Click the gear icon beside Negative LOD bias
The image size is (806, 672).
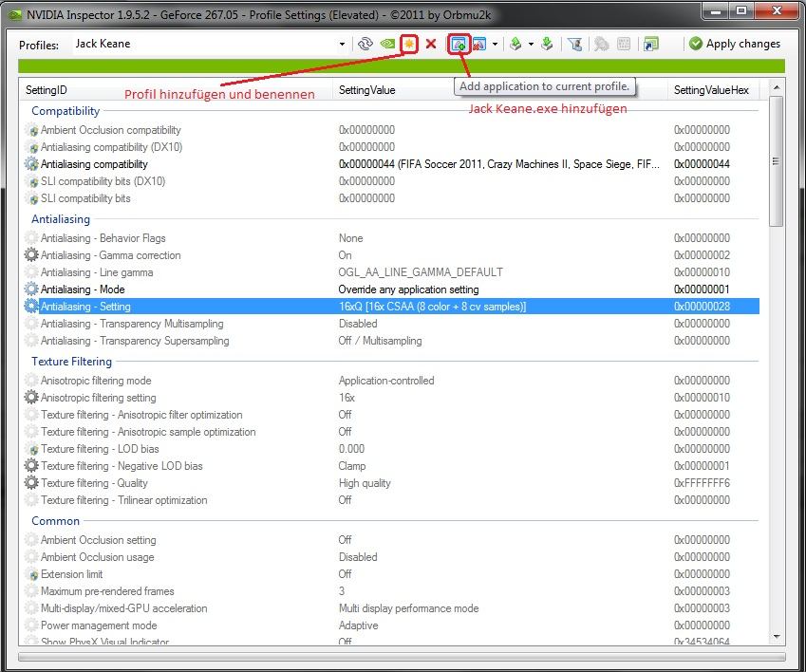[31, 466]
